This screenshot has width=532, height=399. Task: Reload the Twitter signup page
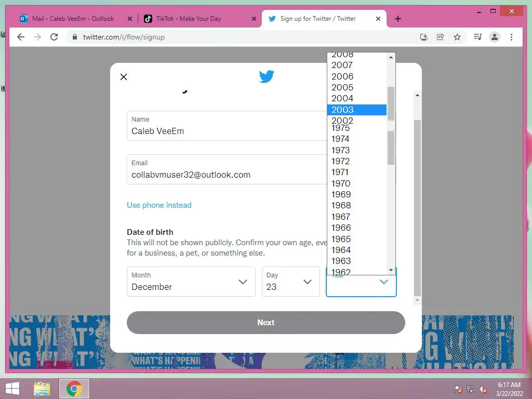(54, 37)
